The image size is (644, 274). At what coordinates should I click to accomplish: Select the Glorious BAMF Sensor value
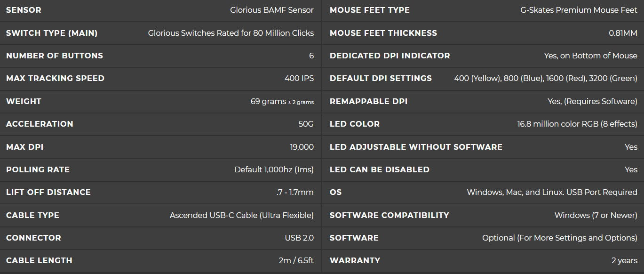point(271,10)
